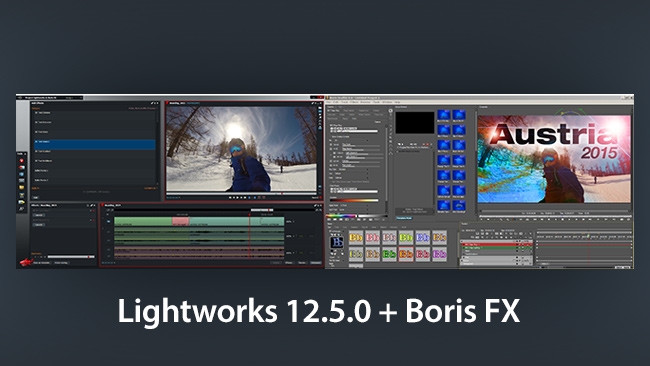This screenshot has width=650, height=366.
Task: Open the Help menu in Boris window
Action: coord(397,102)
